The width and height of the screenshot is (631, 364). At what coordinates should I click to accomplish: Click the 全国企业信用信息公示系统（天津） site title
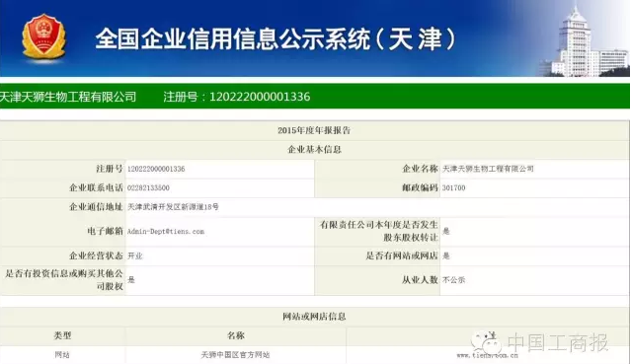point(276,39)
